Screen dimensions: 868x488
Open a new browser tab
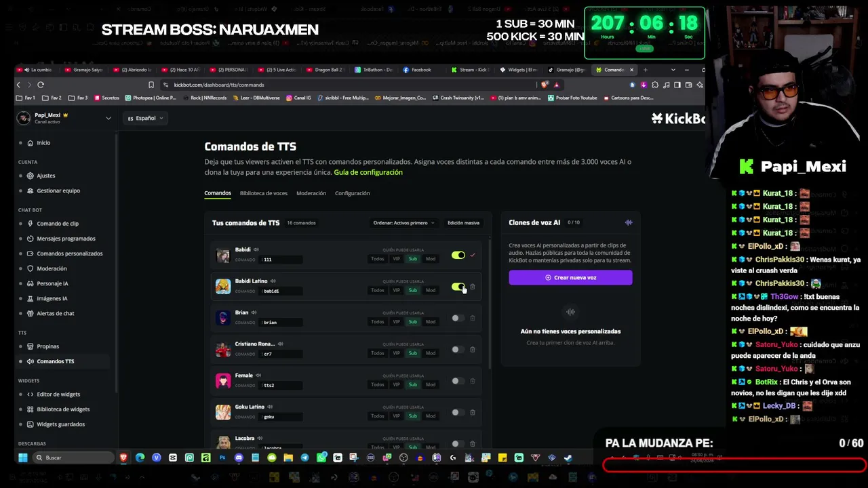click(x=645, y=70)
